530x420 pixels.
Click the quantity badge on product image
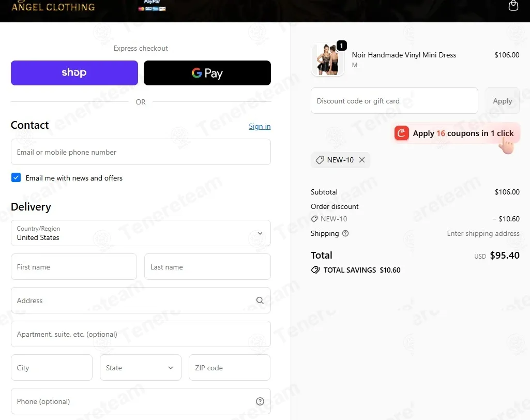coord(341,46)
